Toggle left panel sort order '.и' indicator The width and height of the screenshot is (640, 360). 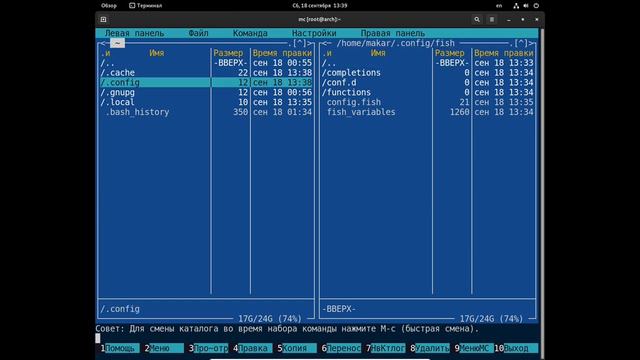[105, 53]
